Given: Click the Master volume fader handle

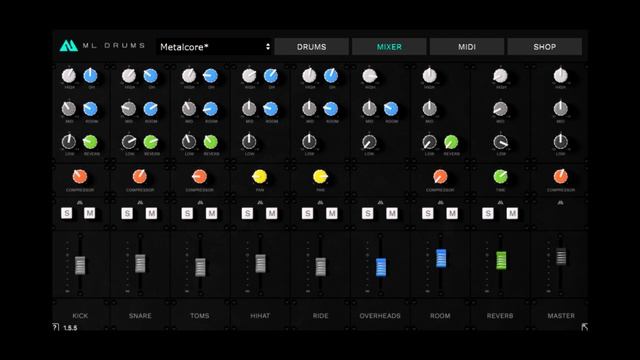Looking at the screenshot, I should 561,256.
